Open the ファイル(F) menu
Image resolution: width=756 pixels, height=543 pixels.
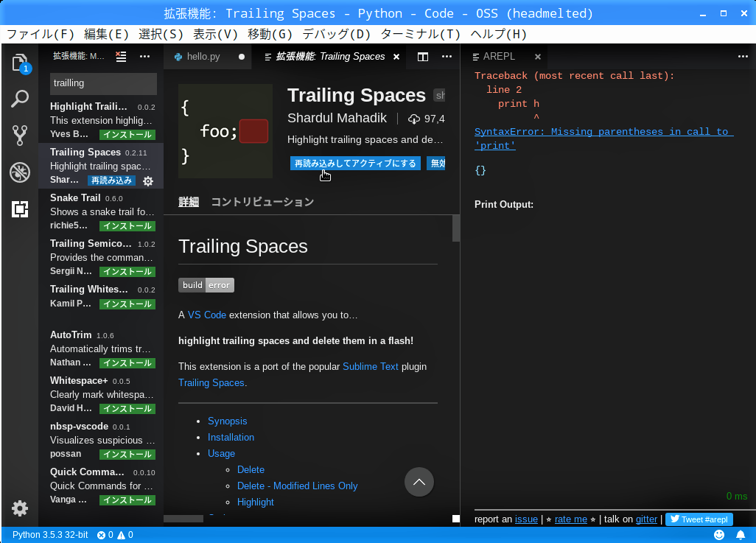41,34
